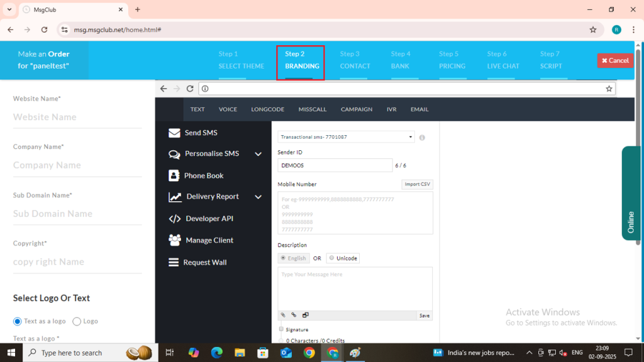The width and height of the screenshot is (644, 362).
Task: Click the Import CSV button
Action: tap(418, 184)
